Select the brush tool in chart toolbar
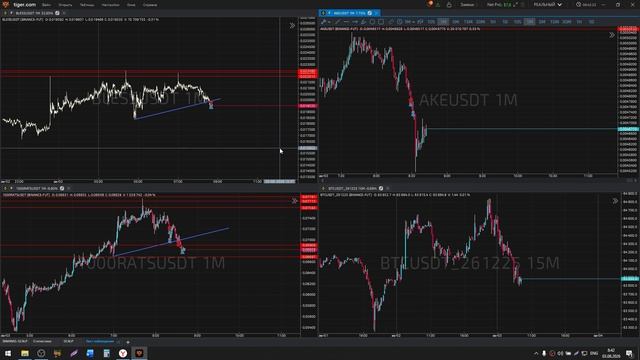Screen dimensions: 640x360 pos(363,22)
